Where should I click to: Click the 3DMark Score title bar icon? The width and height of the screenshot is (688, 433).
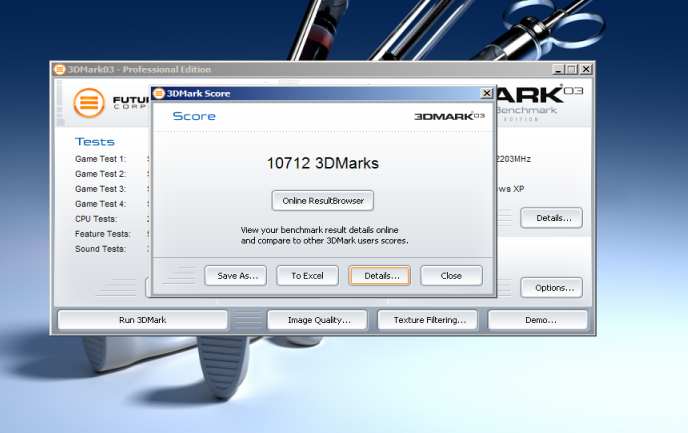tap(159, 93)
